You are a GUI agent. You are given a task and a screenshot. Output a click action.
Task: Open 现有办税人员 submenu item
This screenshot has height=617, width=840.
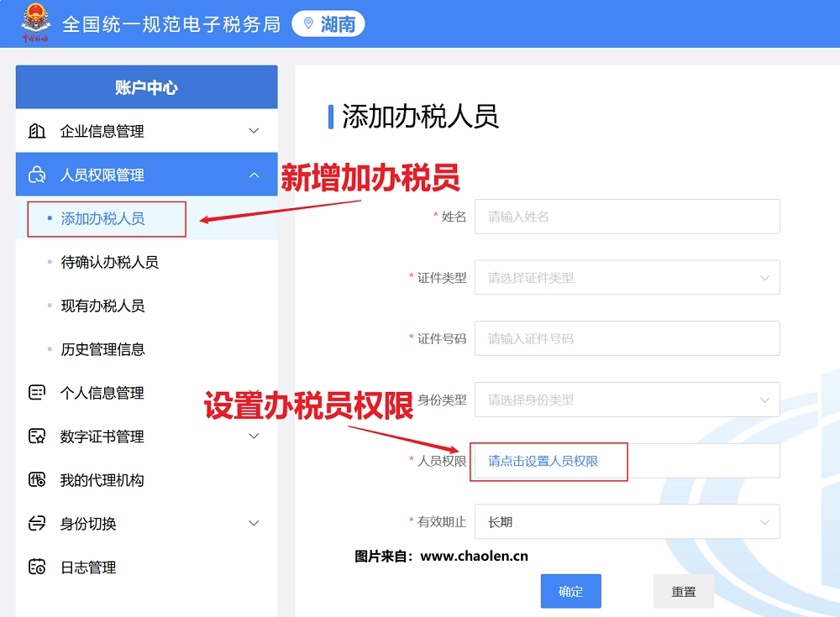[146, 306]
